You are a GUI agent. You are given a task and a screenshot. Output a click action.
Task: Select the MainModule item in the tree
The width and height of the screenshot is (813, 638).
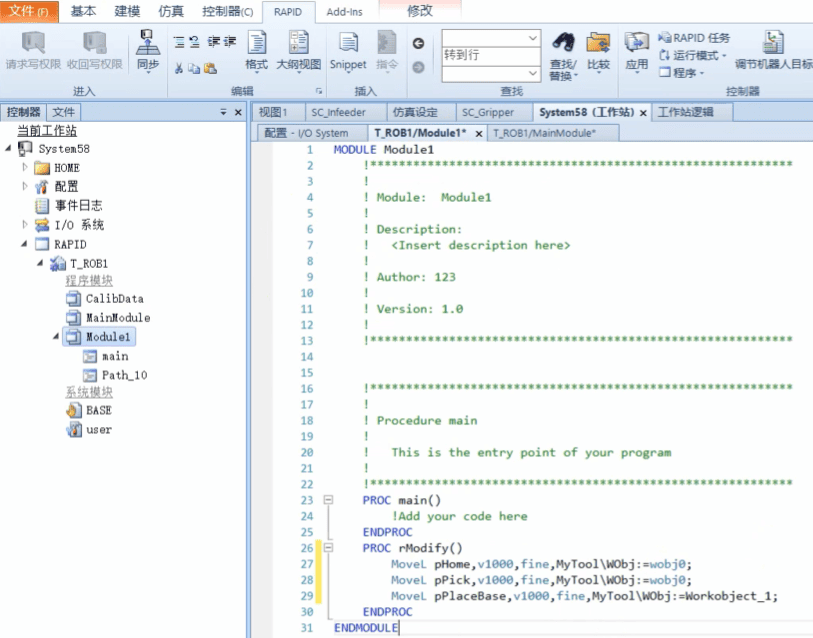coord(108,317)
